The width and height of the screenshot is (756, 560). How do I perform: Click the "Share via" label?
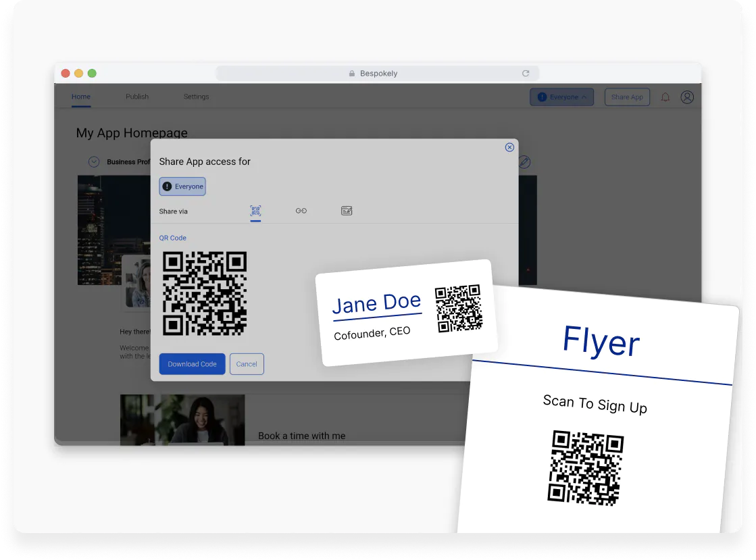[x=174, y=211]
